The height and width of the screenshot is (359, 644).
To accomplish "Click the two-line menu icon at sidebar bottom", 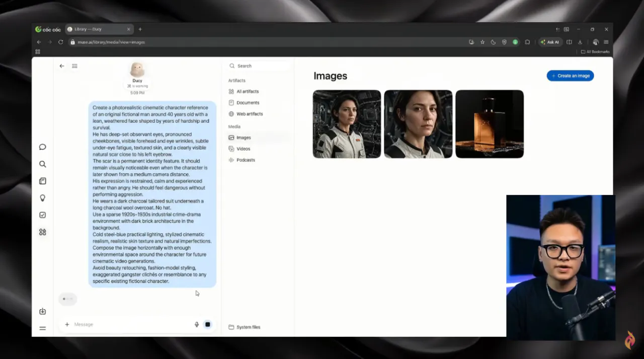I will 43,328.
